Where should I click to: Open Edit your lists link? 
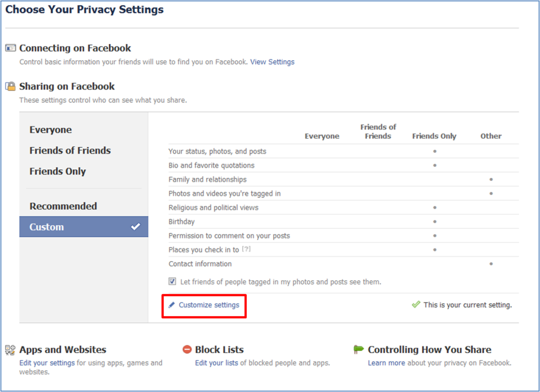(x=217, y=363)
